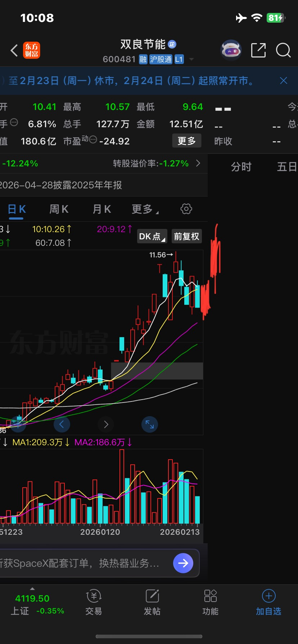This screenshot has width=298, height=644.
Task: Tap the MA2:186.6万 volume label
Action: tap(104, 442)
